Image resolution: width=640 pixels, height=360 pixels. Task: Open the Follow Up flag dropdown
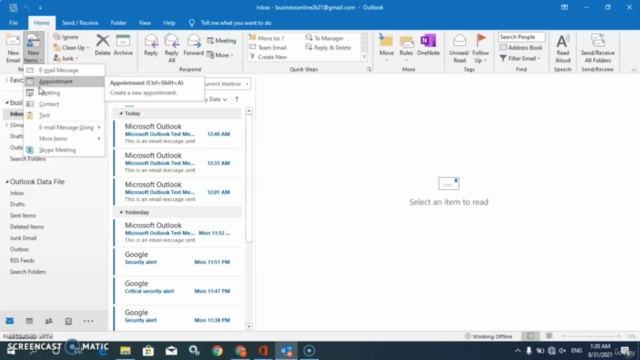[480, 48]
